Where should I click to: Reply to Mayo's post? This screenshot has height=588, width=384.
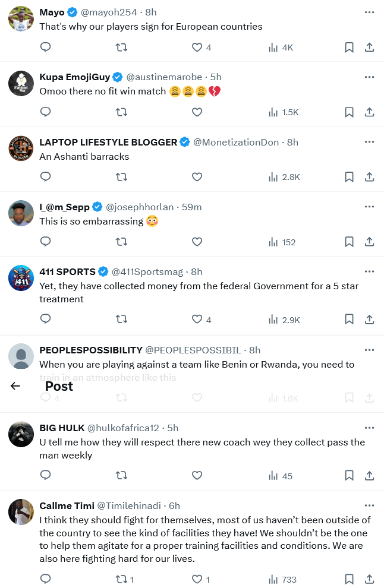click(45, 48)
